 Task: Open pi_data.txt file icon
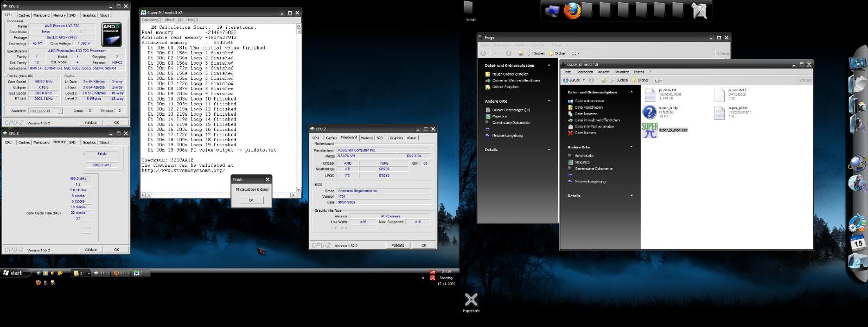(x=650, y=95)
